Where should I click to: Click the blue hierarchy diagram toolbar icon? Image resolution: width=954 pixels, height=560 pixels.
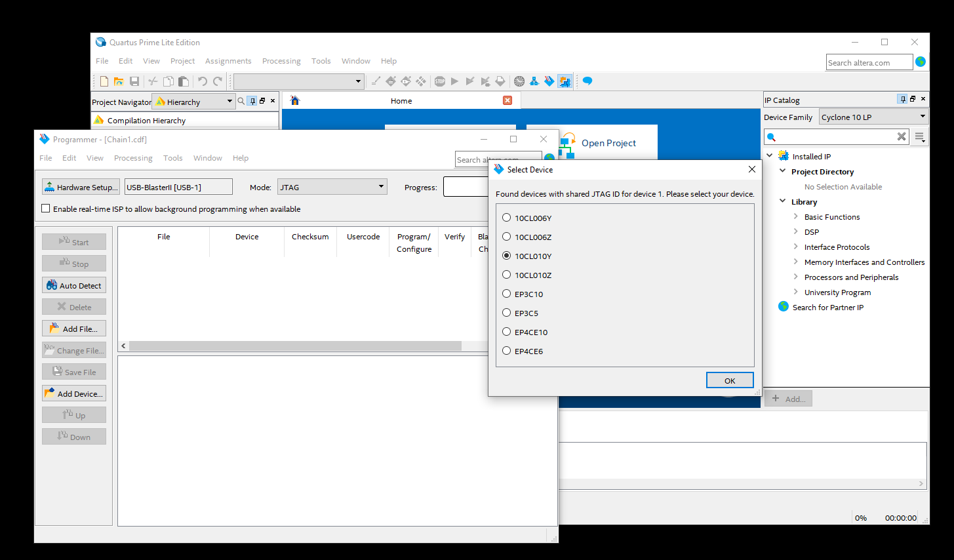pyautogui.click(x=534, y=81)
